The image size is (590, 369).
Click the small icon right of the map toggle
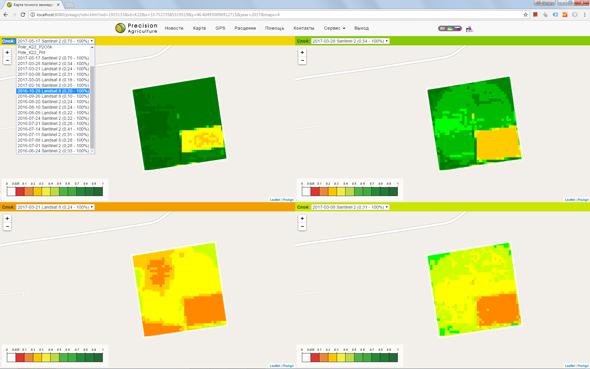point(469,29)
